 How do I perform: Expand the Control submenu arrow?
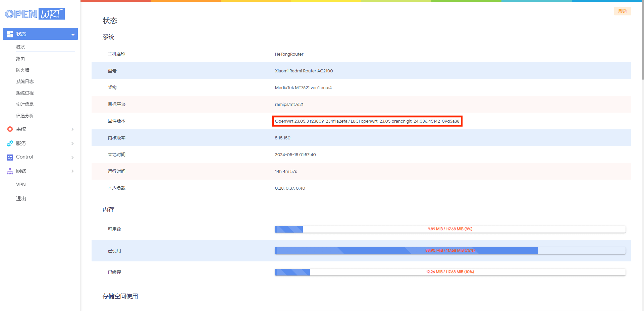(x=72, y=158)
